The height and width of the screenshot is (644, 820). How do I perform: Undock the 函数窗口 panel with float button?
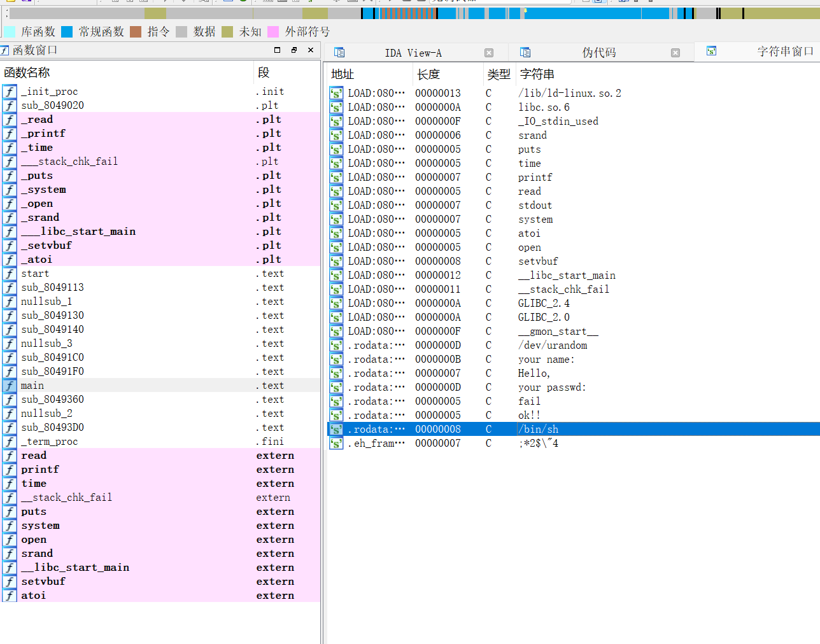click(293, 50)
